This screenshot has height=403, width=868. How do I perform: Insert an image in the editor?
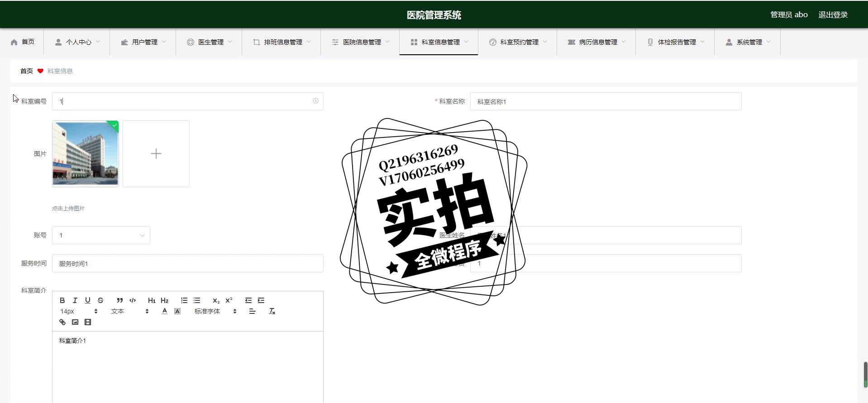point(75,322)
